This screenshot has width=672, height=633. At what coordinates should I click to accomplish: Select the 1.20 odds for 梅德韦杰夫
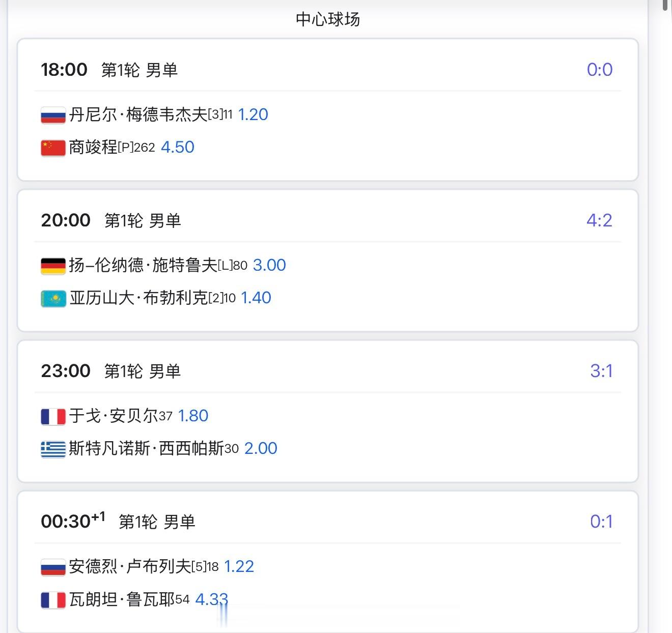click(253, 114)
